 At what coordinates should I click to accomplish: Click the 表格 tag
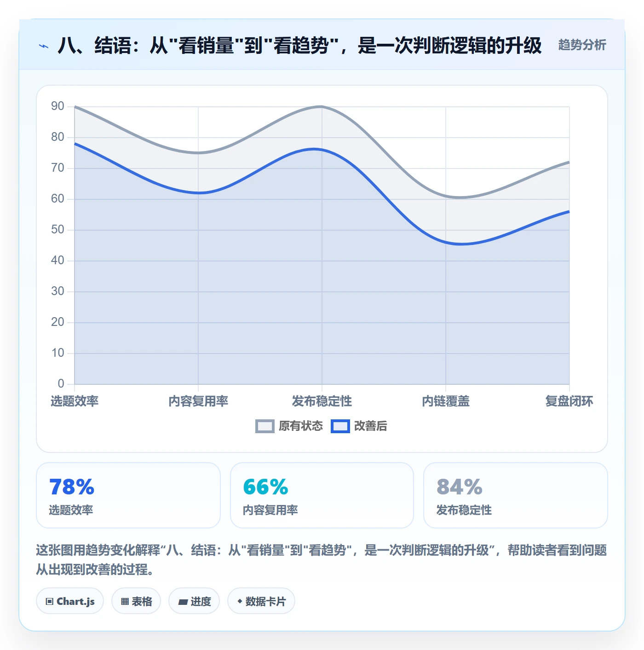(x=136, y=601)
